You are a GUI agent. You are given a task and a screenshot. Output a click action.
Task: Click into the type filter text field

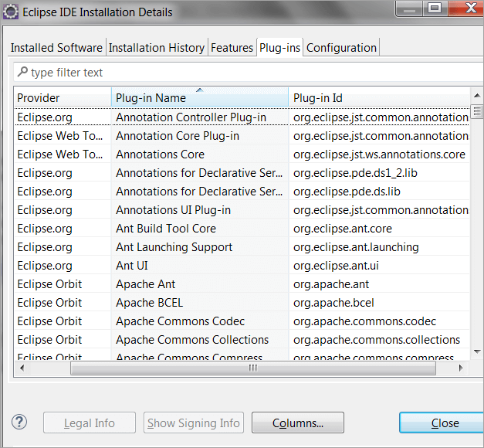[249, 73]
